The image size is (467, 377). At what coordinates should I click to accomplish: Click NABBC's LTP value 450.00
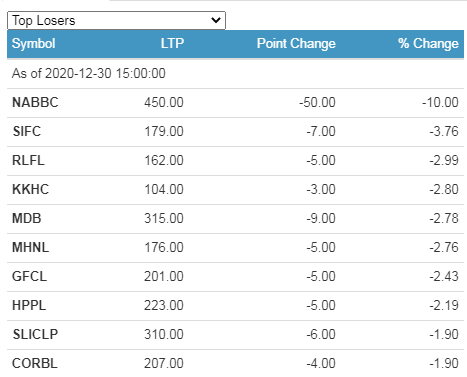164,102
